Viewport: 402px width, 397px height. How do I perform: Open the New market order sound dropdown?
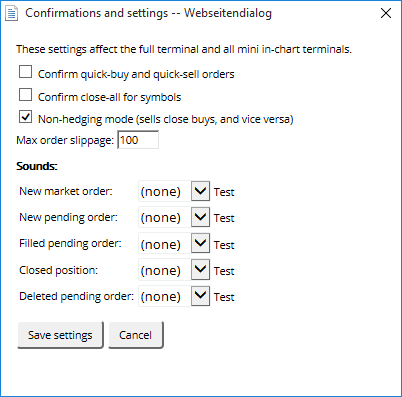point(174,191)
